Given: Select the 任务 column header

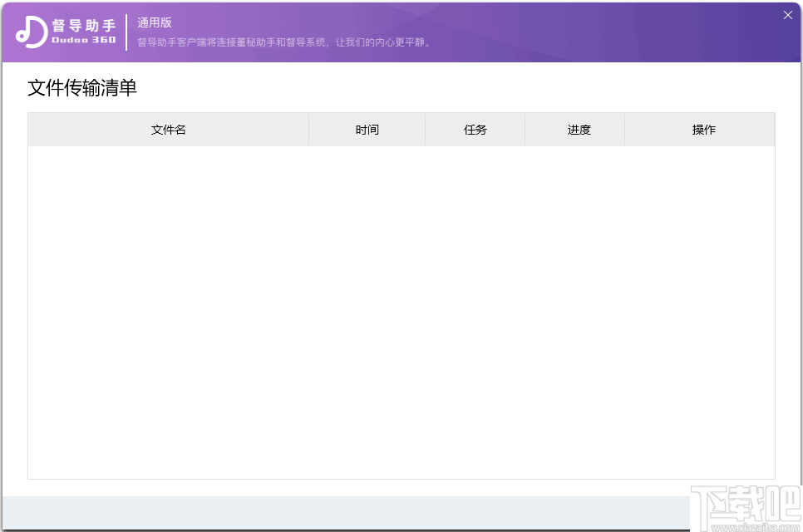Looking at the screenshot, I should (475, 130).
